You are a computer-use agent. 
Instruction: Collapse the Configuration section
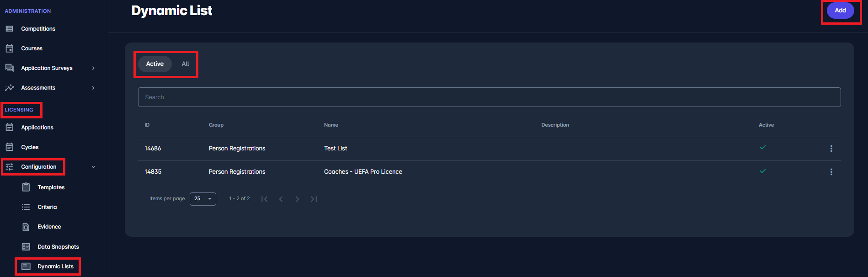point(93,167)
